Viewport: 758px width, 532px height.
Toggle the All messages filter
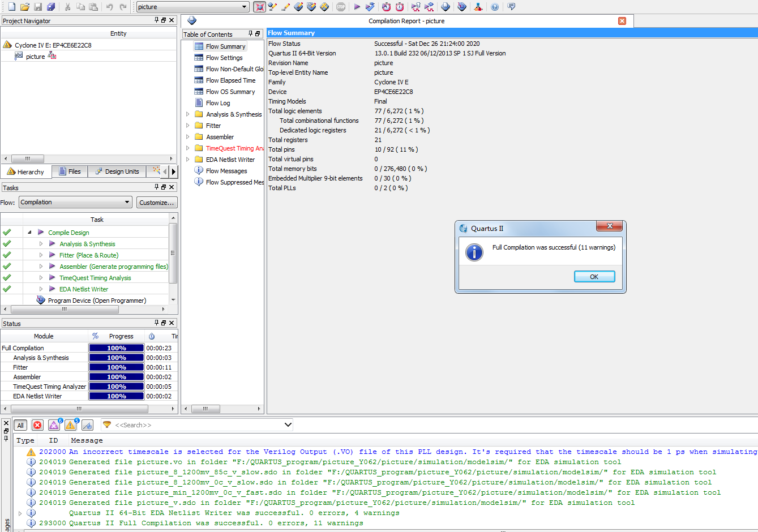(x=20, y=425)
